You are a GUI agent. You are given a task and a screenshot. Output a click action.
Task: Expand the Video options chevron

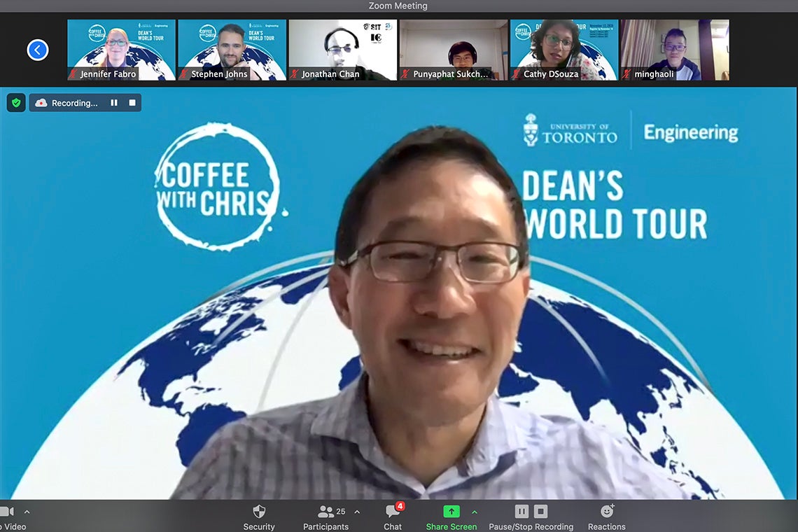27,512
